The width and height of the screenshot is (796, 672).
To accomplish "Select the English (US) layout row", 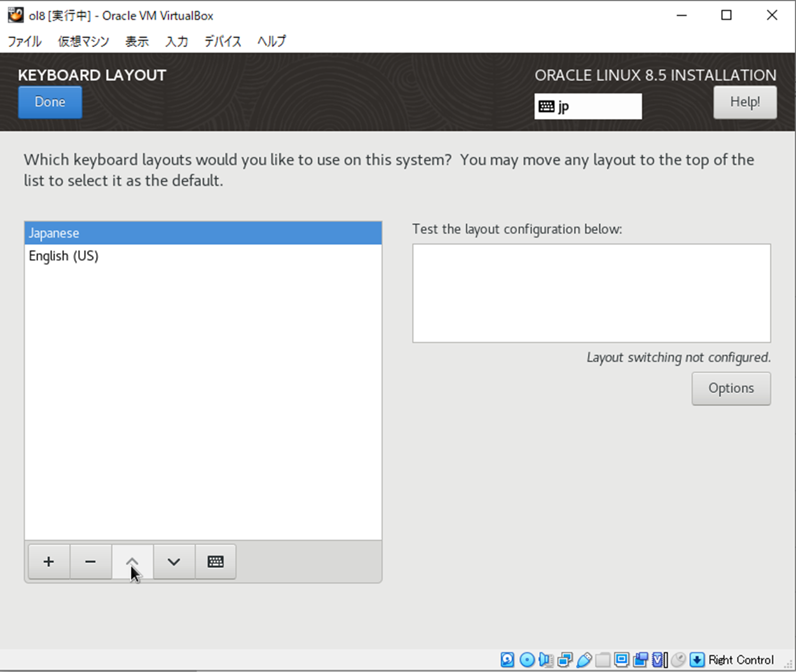I will [203, 256].
